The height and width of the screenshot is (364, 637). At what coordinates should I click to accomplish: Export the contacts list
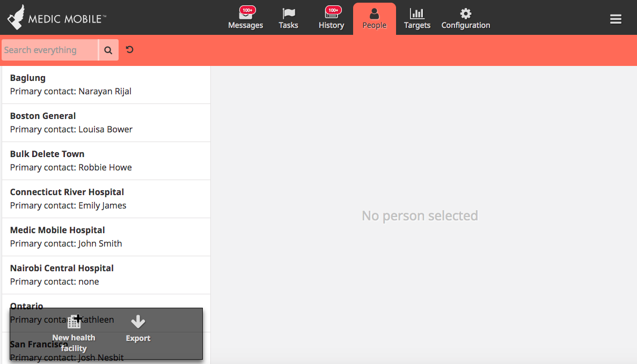(138, 328)
